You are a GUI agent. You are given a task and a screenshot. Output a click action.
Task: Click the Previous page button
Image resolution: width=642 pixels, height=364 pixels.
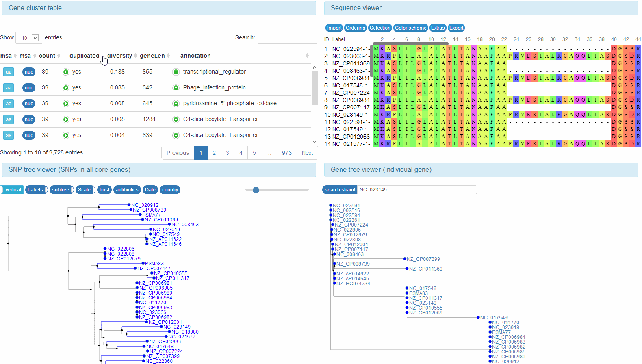tap(178, 153)
